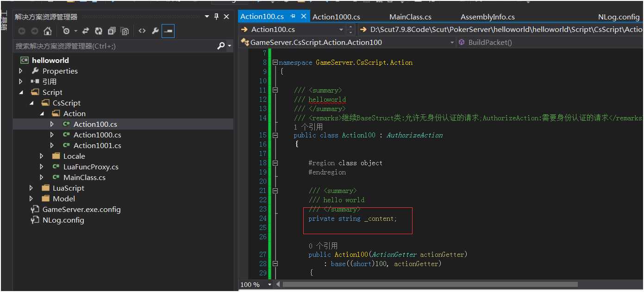
Task: Open the Solution Explorer window position dropdown arrow
Action: coord(206,17)
